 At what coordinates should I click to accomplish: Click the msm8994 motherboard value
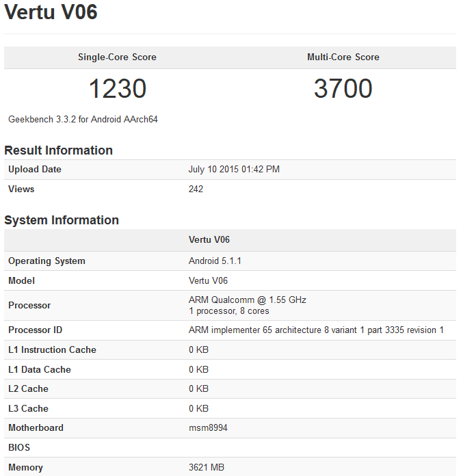click(208, 428)
